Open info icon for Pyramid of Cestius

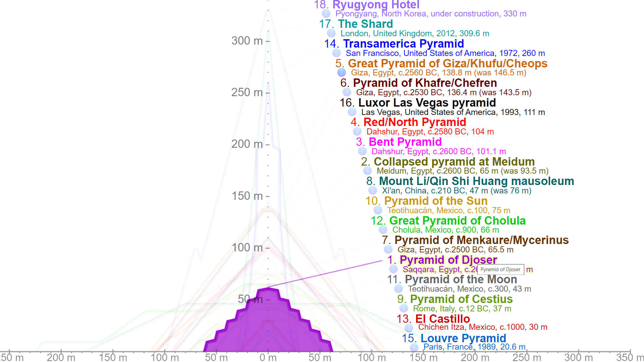(404, 308)
